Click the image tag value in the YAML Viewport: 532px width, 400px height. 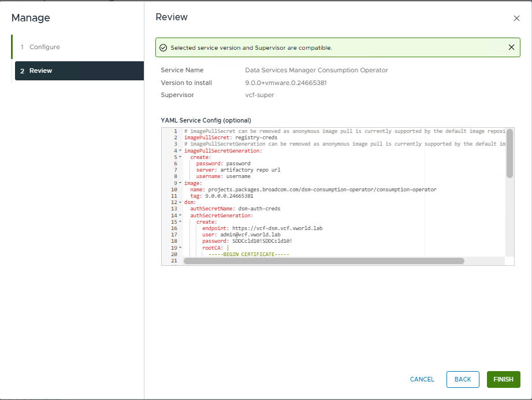click(x=228, y=196)
